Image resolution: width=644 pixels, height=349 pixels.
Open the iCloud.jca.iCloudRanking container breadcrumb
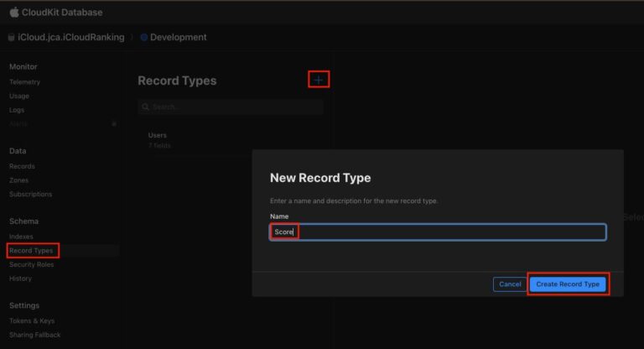point(70,38)
